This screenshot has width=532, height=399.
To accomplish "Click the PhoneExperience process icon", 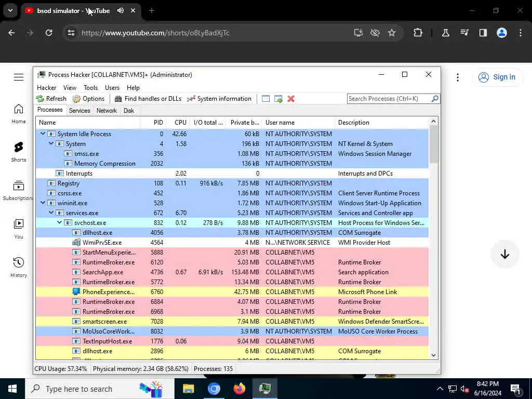I will tap(76, 292).
